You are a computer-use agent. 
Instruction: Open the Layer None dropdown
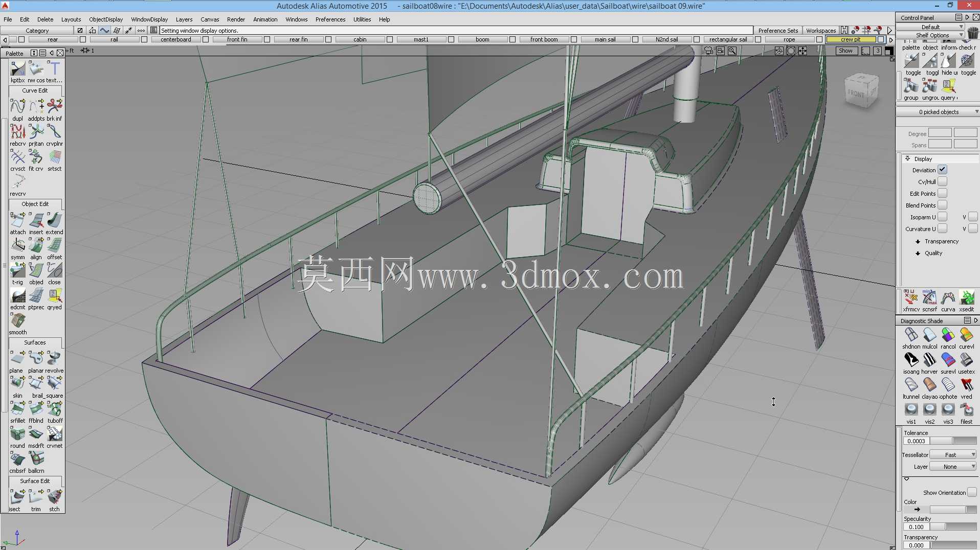click(953, 466)
